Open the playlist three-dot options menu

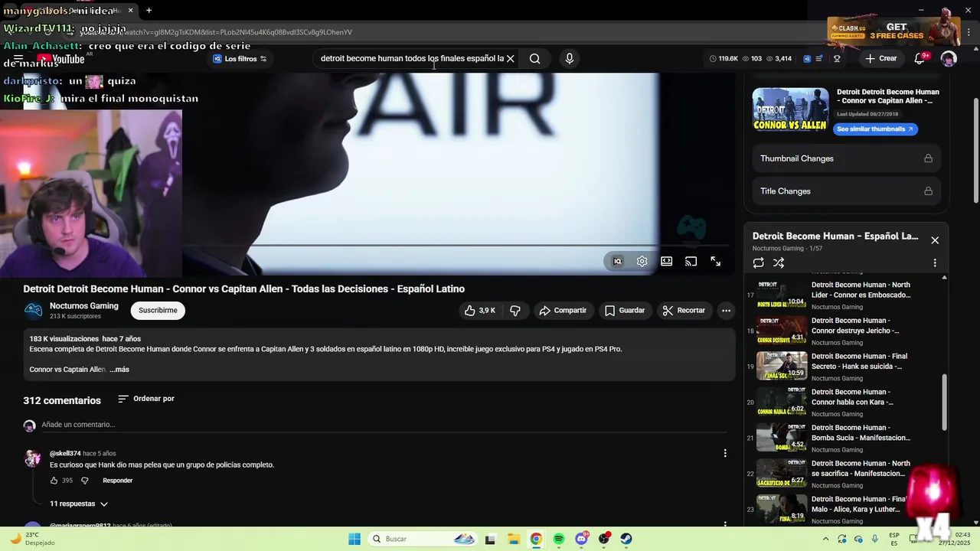(935, 263)
